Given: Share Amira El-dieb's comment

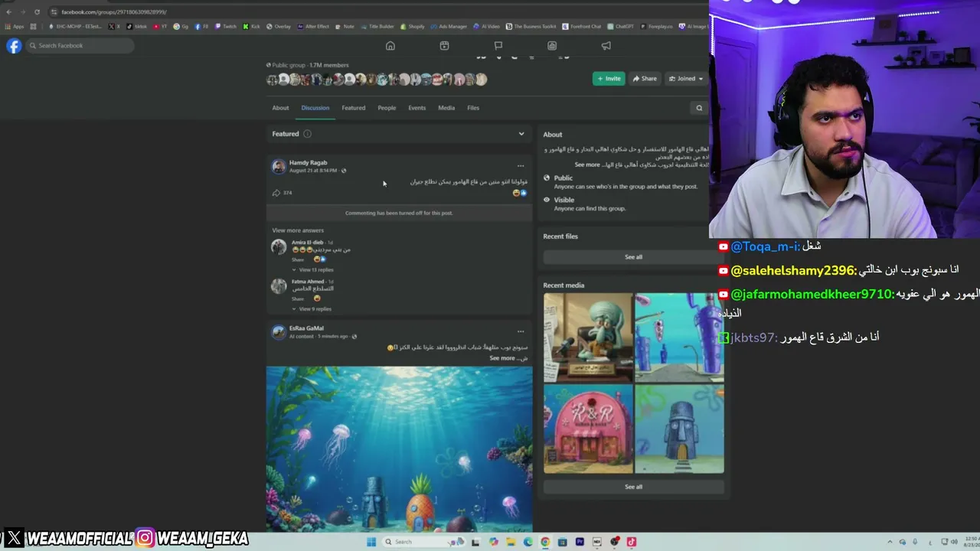Looking at the screenshot, I should [x=298, y=259].
